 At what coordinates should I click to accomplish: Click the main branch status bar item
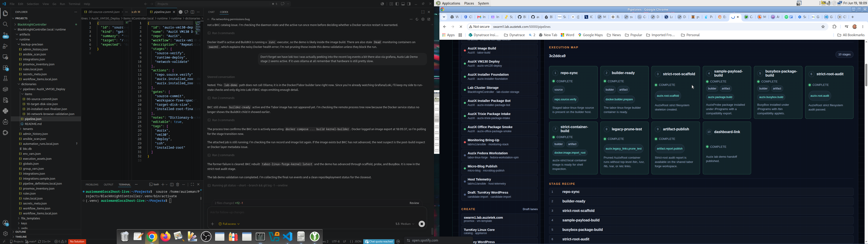[x=31, y=242]
